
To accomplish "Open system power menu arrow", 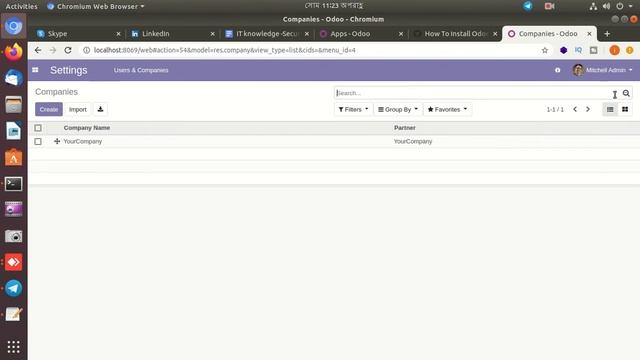I will coord(631,6).
